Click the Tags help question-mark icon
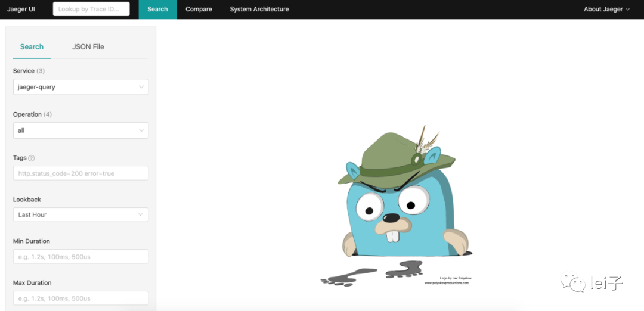 pyautogui.click(x=32, y=158)
